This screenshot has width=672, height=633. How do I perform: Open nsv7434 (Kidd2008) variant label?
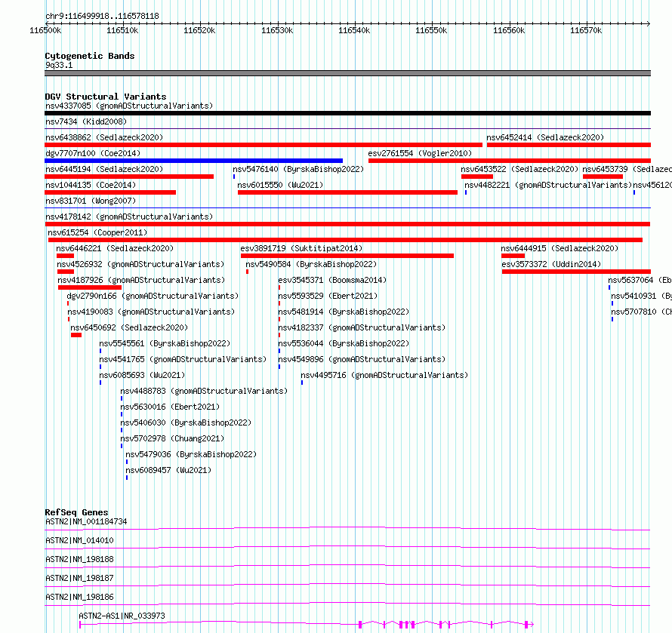click(x=86, y=121)
